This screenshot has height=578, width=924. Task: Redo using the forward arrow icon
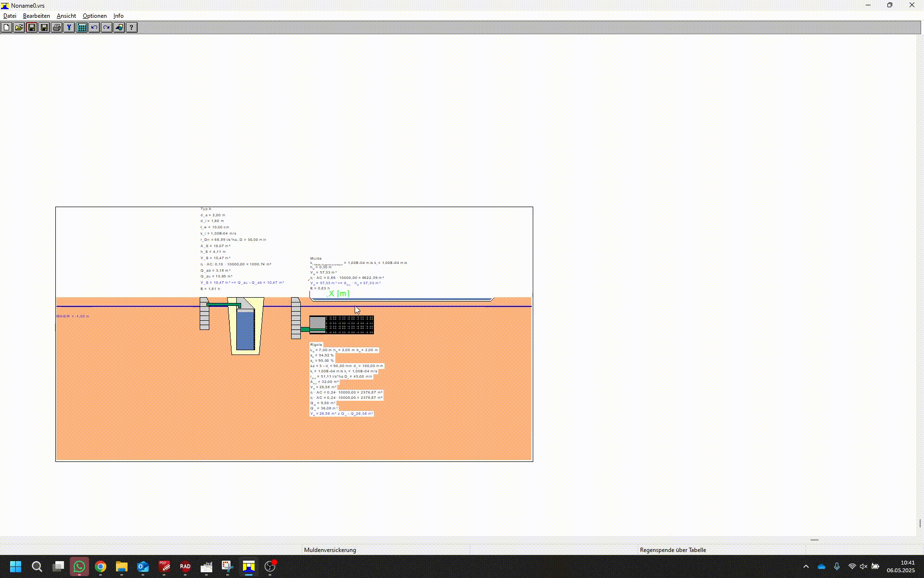pos(106,27)
